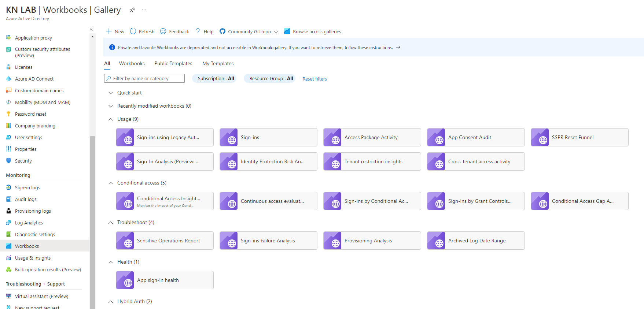Click the Refresh icon in toolbar
Image resolution: width=644 pixels, height=309 pixels.
tap(133, 31)
